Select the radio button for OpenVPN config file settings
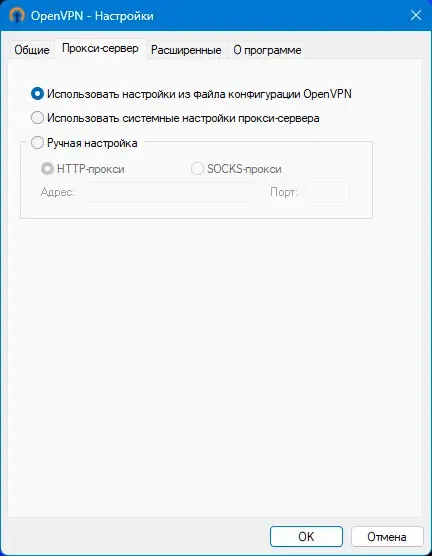This screenshot has width=432, height=556. (x=37, y=94)
